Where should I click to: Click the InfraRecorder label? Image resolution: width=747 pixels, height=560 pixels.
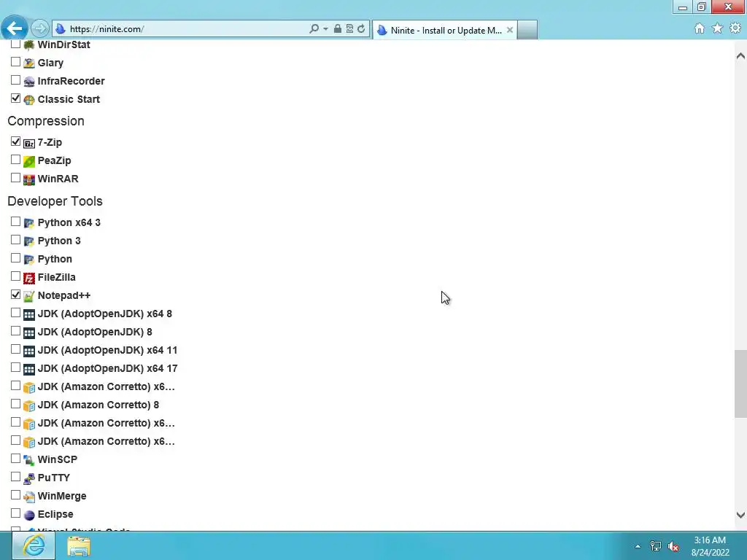pyautogui.click(x=71, y=81)
